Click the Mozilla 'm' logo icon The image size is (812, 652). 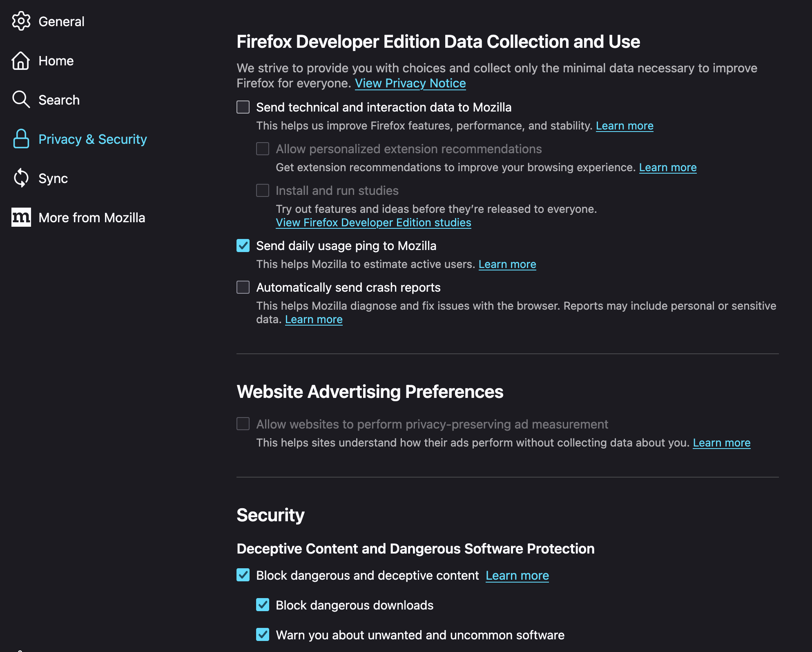(21, 217)
